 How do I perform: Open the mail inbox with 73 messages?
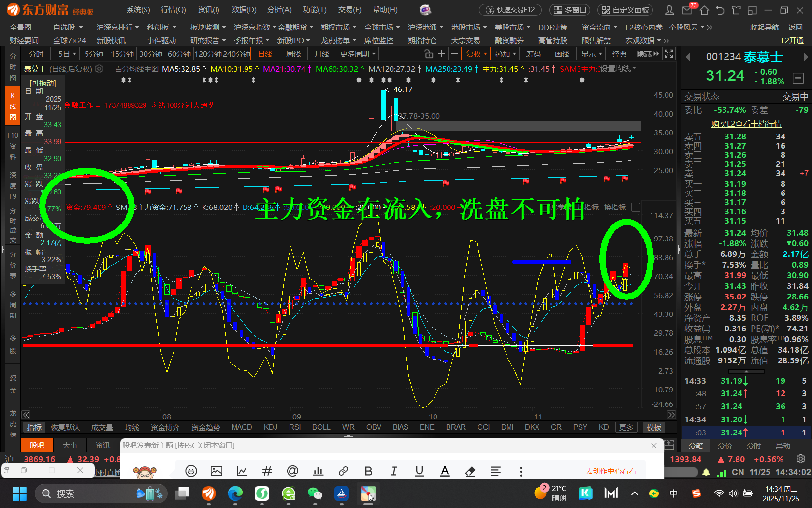tap(687, 10)
